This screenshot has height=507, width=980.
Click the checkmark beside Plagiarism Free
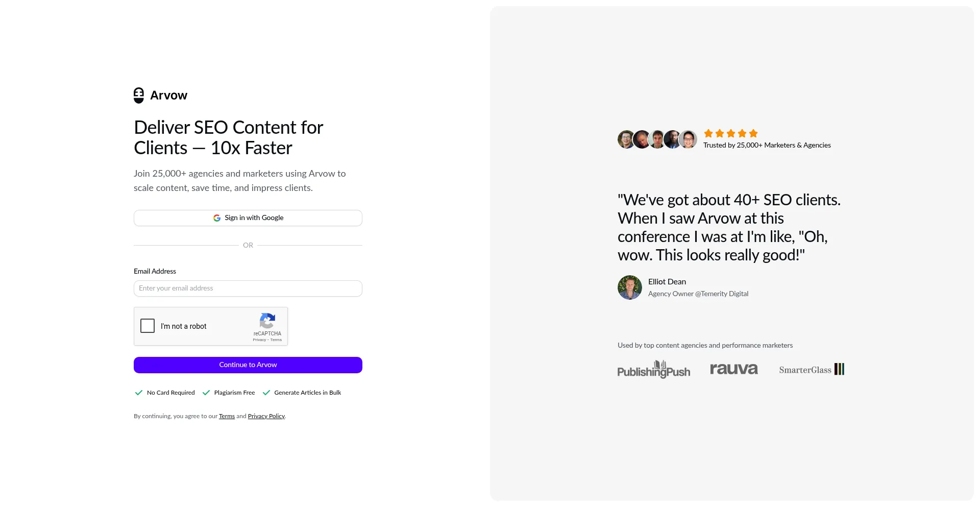(x=206, y=393)
